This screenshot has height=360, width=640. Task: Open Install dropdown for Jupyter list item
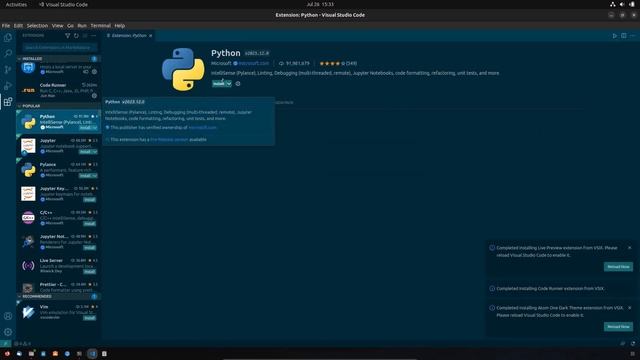(95, 152)
